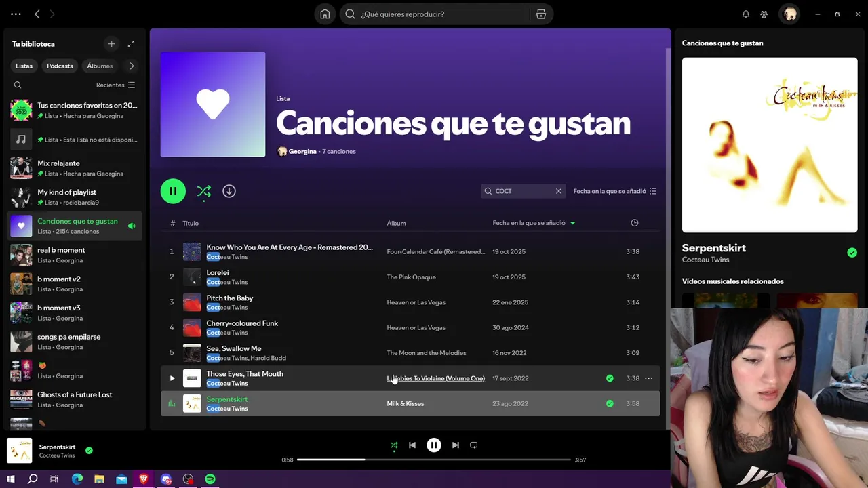Open the Ghosts of a Future Lost playlist
The image size is (868, 488).
click(75, 399)
